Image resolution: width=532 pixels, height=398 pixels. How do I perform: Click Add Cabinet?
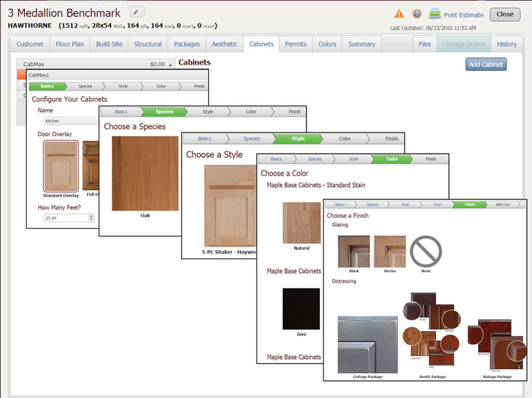coord(486,64)
